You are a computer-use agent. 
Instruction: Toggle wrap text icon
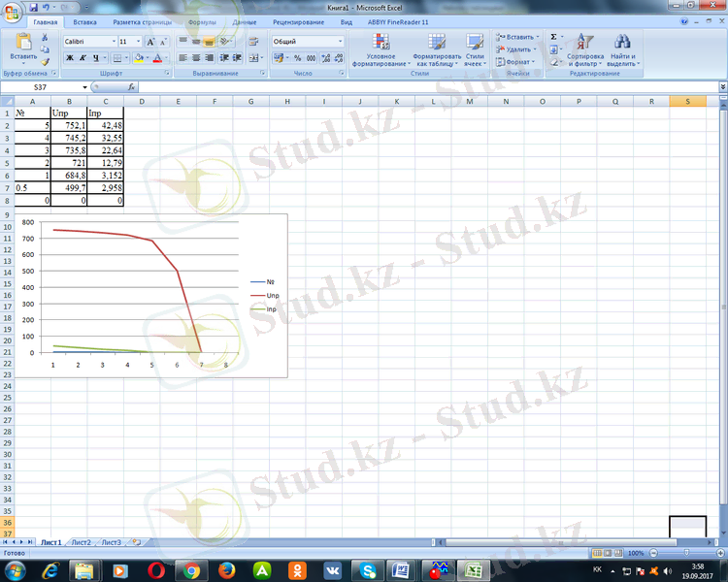253,42
